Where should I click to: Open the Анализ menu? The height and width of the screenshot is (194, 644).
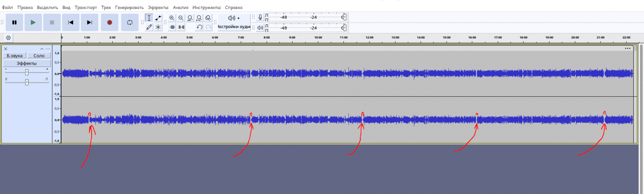[180, 8]
